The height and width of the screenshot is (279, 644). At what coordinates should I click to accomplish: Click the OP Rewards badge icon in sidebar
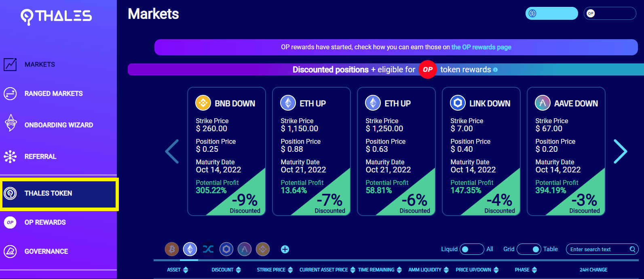pos(10,222)
